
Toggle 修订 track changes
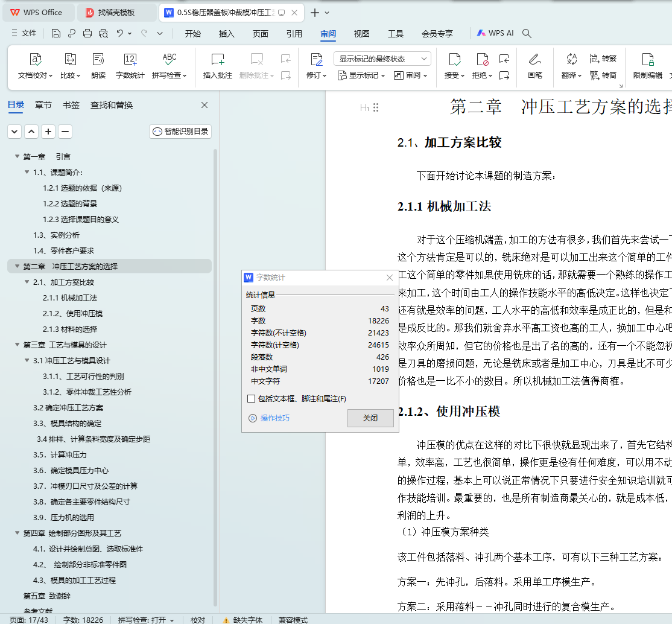click(316, 66)
